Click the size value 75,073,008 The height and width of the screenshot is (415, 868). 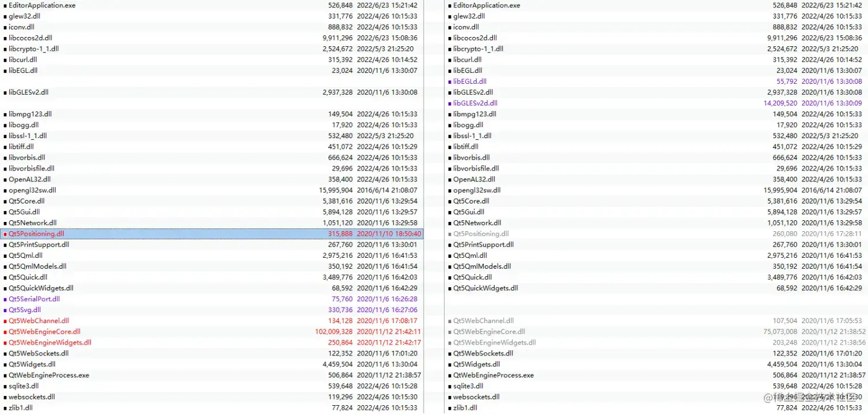[780, 332]
